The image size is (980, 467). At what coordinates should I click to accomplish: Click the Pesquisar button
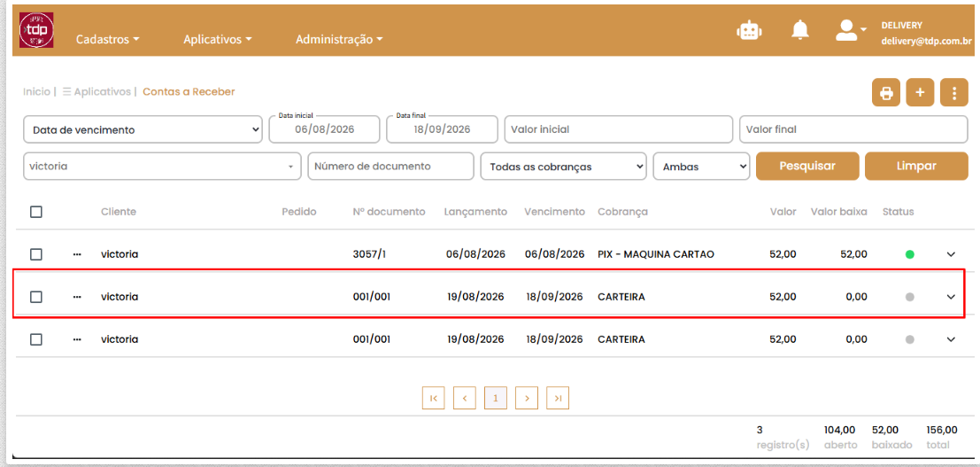click(x=807, y=166)
